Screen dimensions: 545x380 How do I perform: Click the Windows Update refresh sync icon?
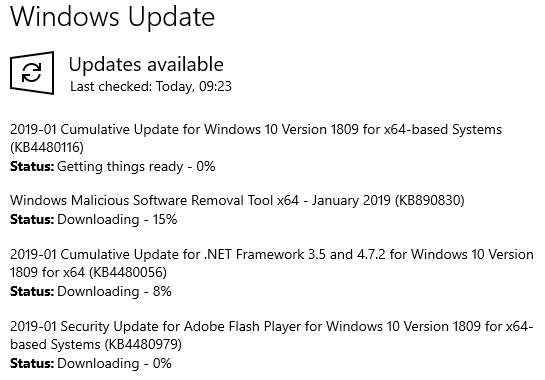[x=32, y=73]
